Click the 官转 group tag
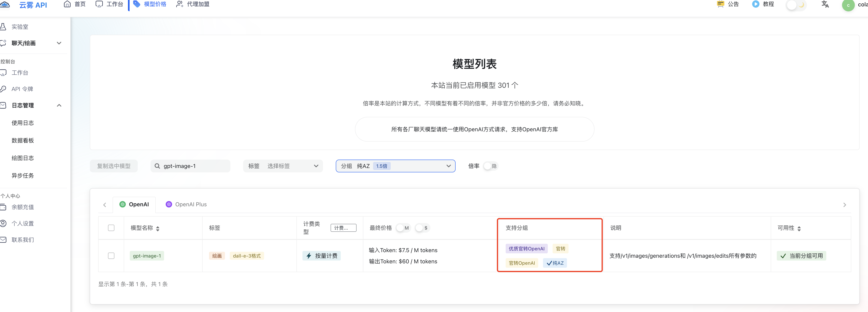The height and width of the screenshot is (312, 868). [560, 249]
